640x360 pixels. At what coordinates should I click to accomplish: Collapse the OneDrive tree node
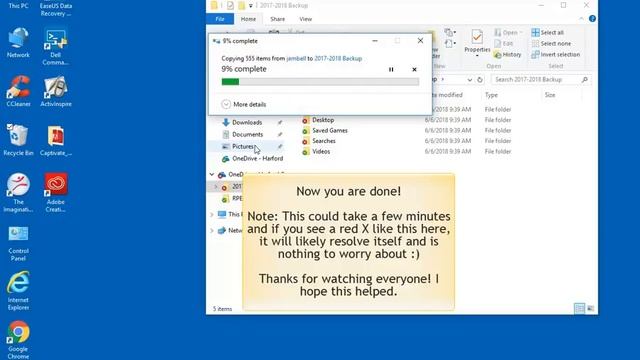tap(211, 174)
